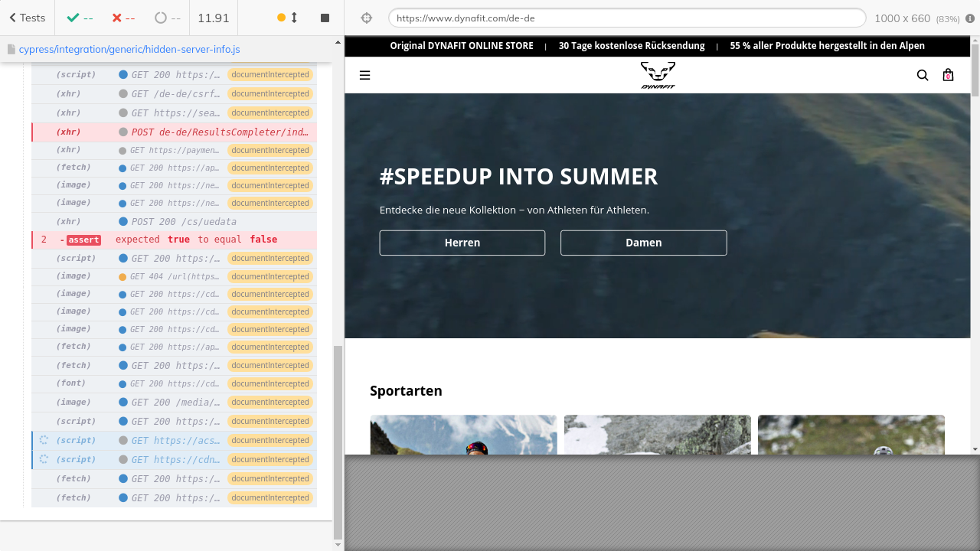Toggle the auto-scrolling arrow icon
Image resolution: width=980 pixels, height=551 pixels.
[x=294, y=18]
